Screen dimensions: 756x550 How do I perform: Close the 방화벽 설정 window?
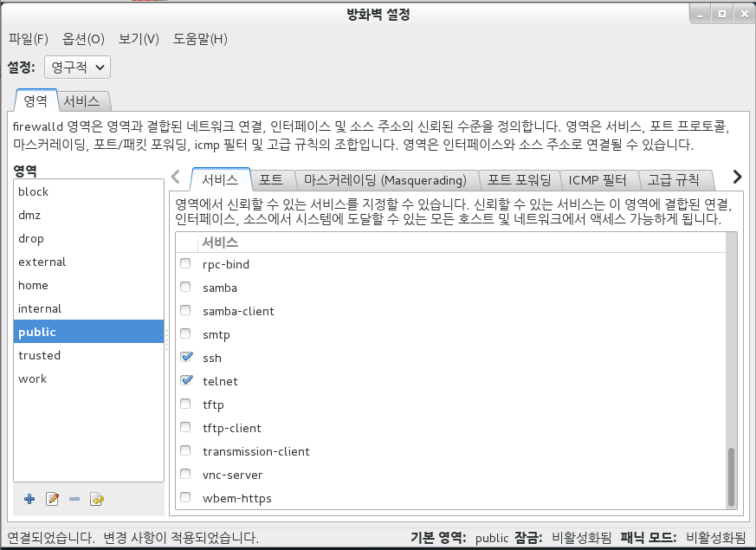[744, 14]
